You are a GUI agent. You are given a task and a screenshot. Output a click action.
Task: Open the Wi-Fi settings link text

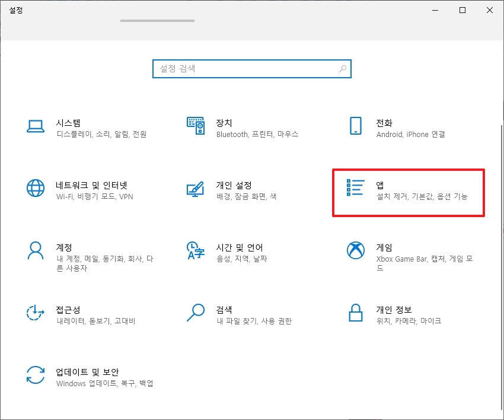click(61, 196)
